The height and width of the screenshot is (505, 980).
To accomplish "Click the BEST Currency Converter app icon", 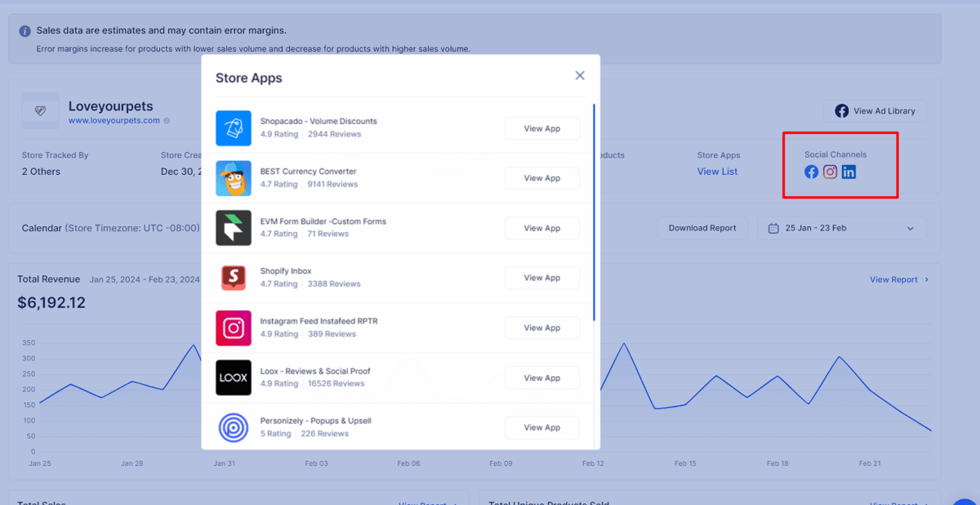I will (x=234, y=178).
